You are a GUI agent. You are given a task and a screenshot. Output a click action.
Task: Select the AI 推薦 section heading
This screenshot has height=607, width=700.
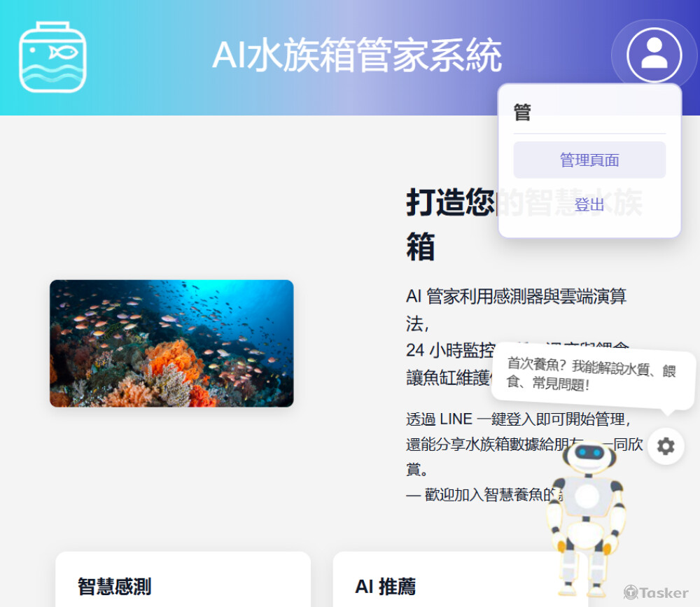click(x=386, y=586)
